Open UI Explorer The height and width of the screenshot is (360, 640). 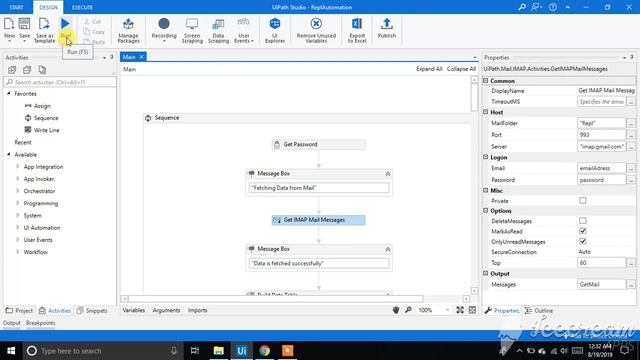point(275,30)
